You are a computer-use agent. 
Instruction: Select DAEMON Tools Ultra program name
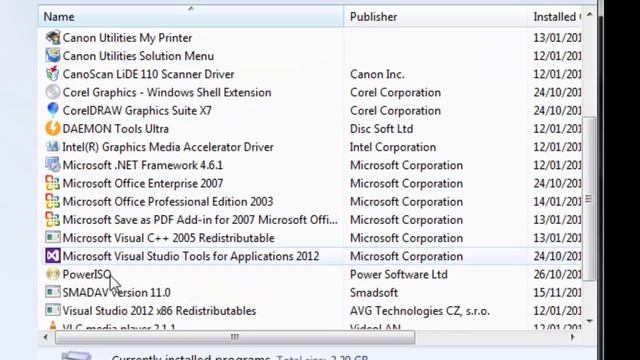pos(116,129)
